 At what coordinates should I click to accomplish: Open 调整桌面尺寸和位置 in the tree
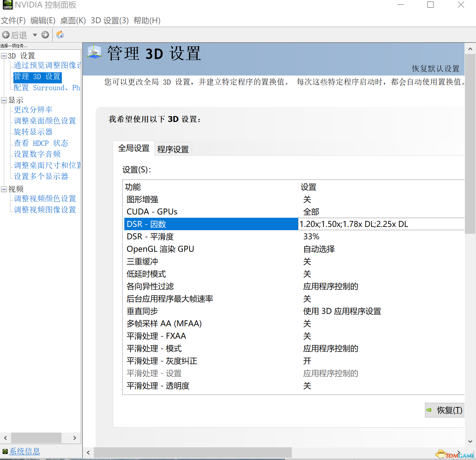pyautogui.click(x=47, y=165)
